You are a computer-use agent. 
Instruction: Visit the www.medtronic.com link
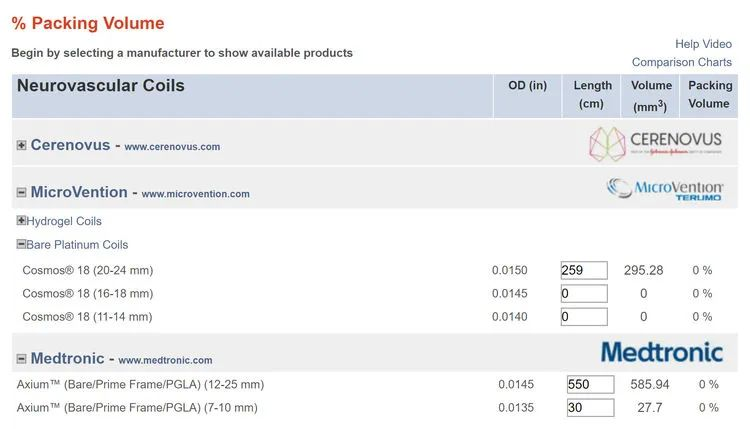(165, 360)
